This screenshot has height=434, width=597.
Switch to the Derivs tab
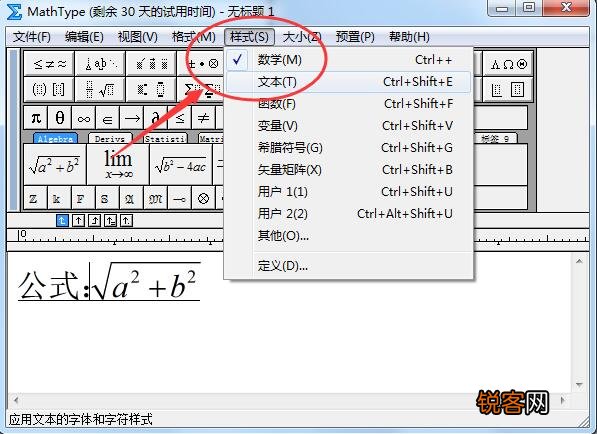[x=110, y=138]
